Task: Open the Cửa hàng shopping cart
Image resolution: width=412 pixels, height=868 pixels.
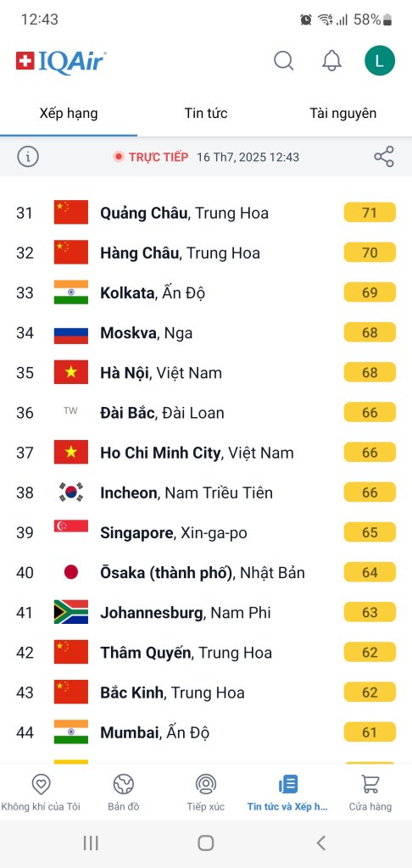Action: pos(370,784)
